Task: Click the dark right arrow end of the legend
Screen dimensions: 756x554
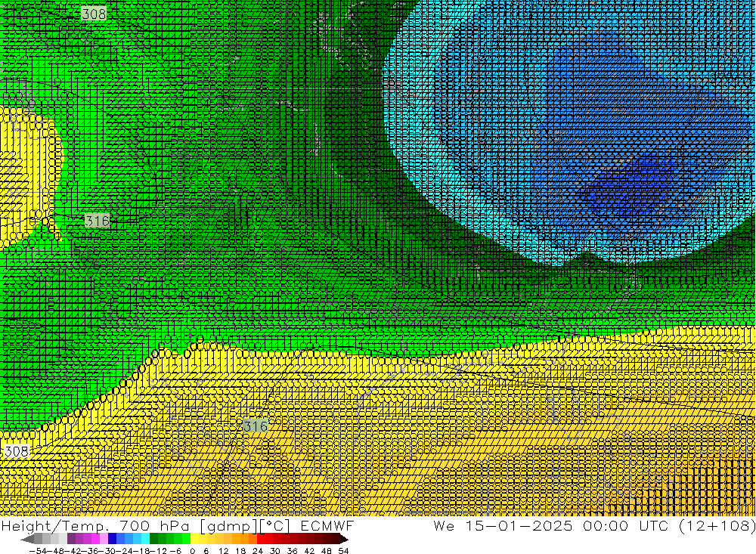Action: point(344,539)
